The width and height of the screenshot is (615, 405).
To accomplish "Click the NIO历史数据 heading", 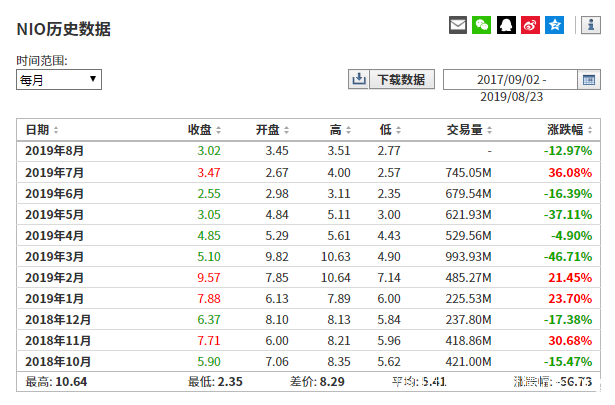I will click(x=64, y=29).
